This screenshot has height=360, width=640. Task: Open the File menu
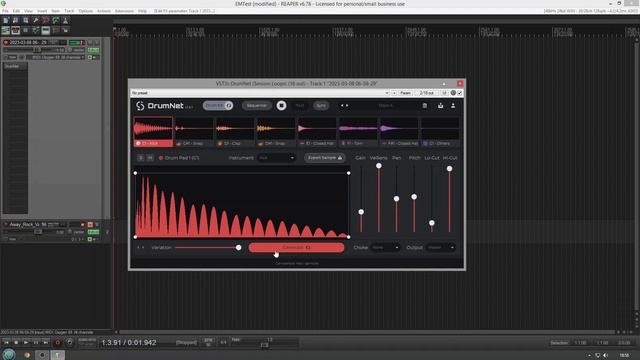(5, 11)
